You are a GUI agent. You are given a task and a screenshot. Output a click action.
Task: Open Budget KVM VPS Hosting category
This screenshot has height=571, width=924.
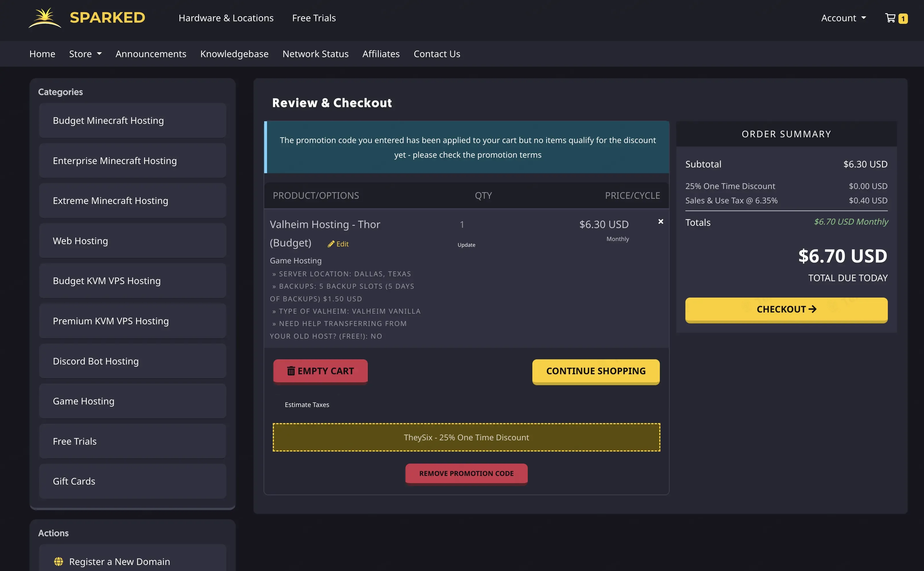[x=132, y=281]
